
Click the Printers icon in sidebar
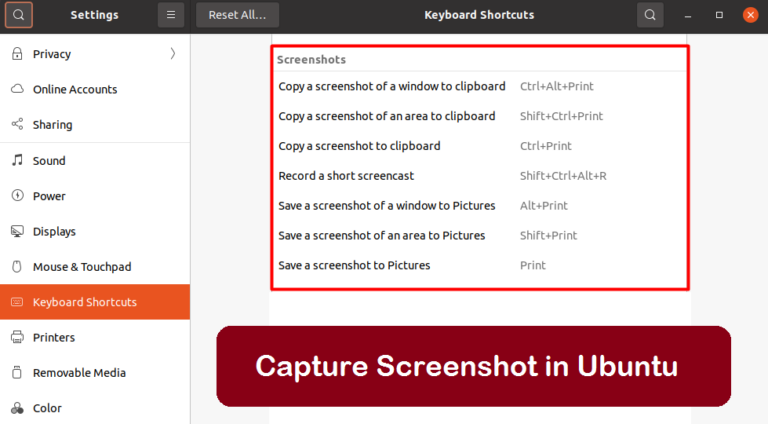coord(17,337)
